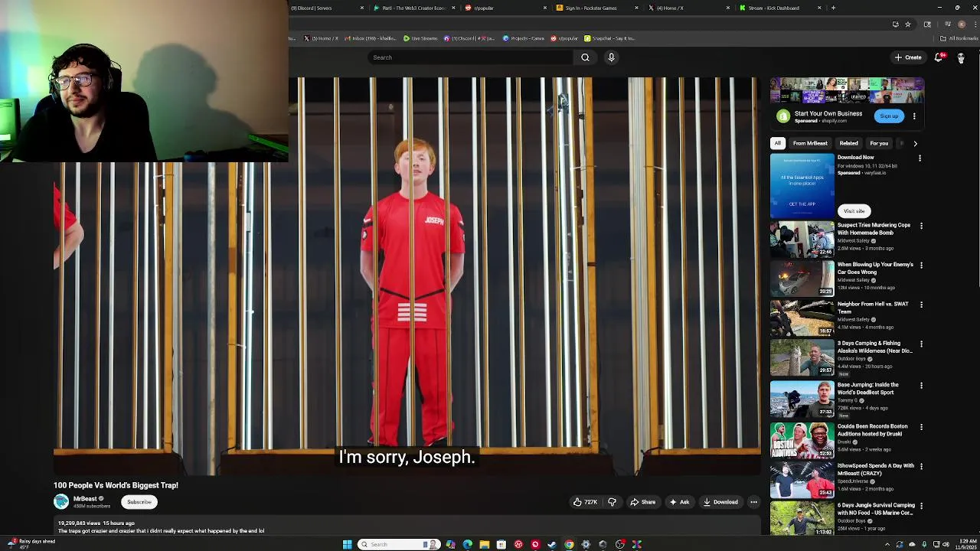Open Coulda Been Records Boston Auditions thumbnail
Screen dimensions: 980x551
pyautogui.click(x=802, y=440)
